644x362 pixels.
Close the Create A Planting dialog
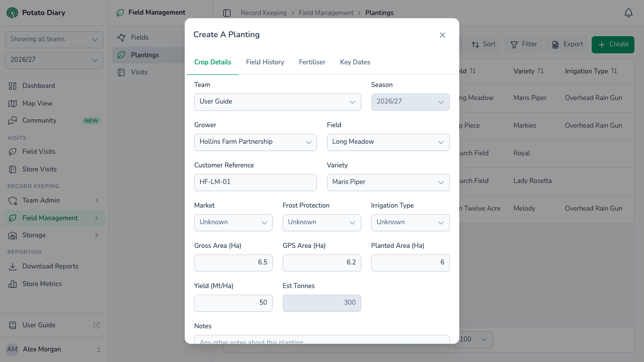click(442, 35)
